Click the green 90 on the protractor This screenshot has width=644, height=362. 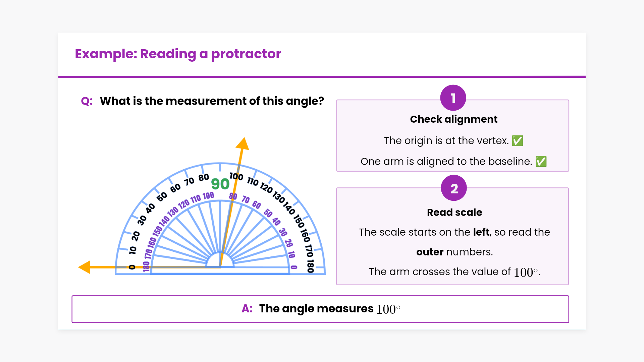pos(220,184)
